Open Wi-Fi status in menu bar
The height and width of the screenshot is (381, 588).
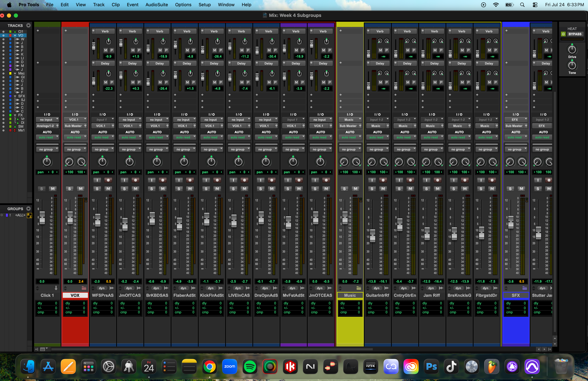point(496,5)
